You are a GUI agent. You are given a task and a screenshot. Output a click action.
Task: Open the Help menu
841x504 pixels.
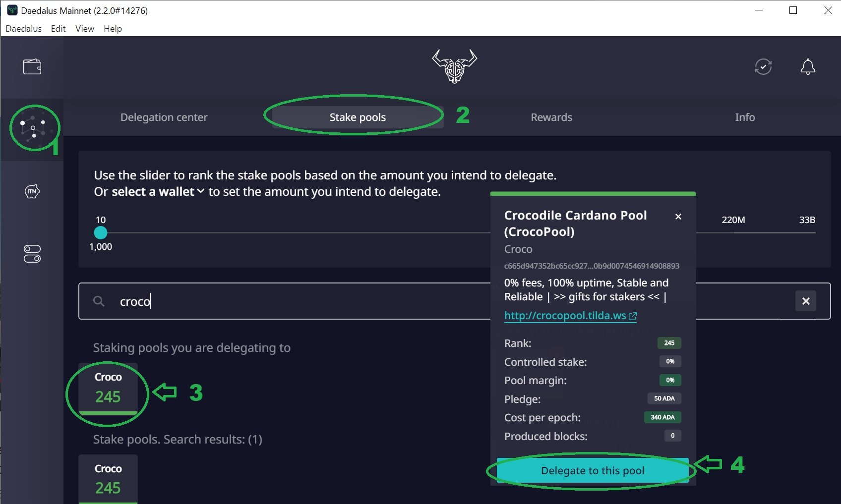[x=113, y=29]
